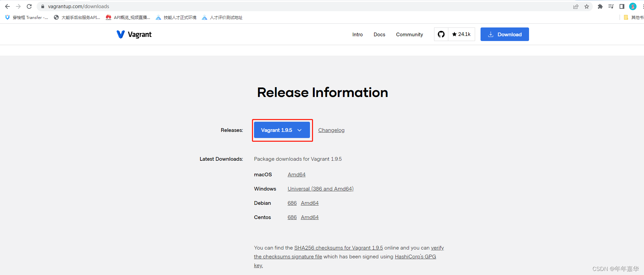Screen dimensions: 644x275
Task: Click the Vagrant logo in the header
Action: (134, 34)
